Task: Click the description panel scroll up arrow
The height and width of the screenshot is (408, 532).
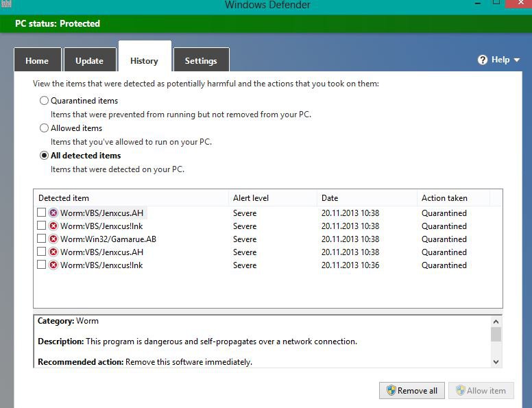Action: 496,321
